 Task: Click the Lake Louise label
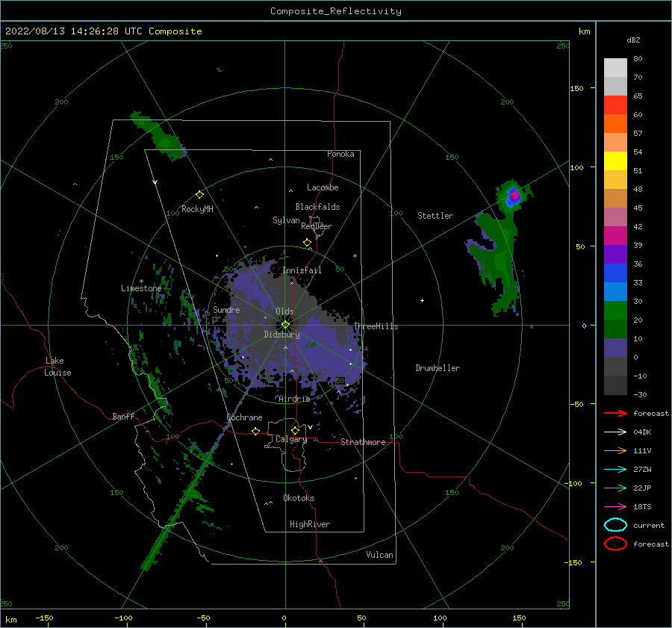click(x=57, y=367)
